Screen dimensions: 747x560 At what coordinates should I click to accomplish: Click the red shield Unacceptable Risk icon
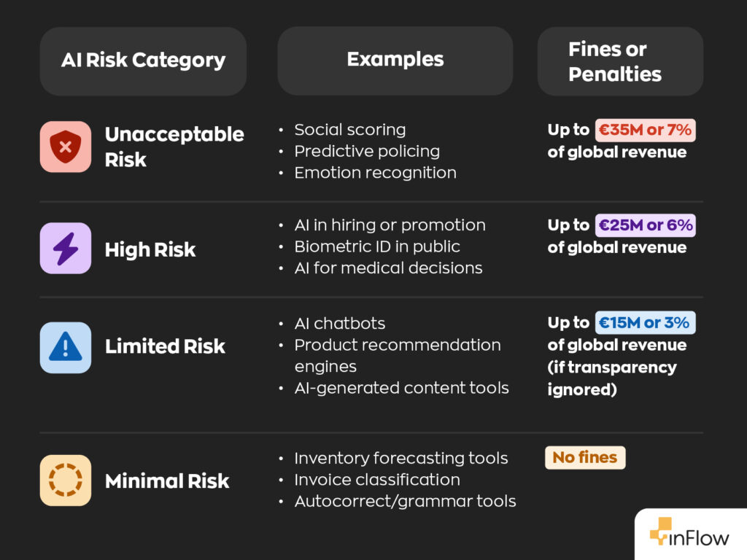pos(66,147)
